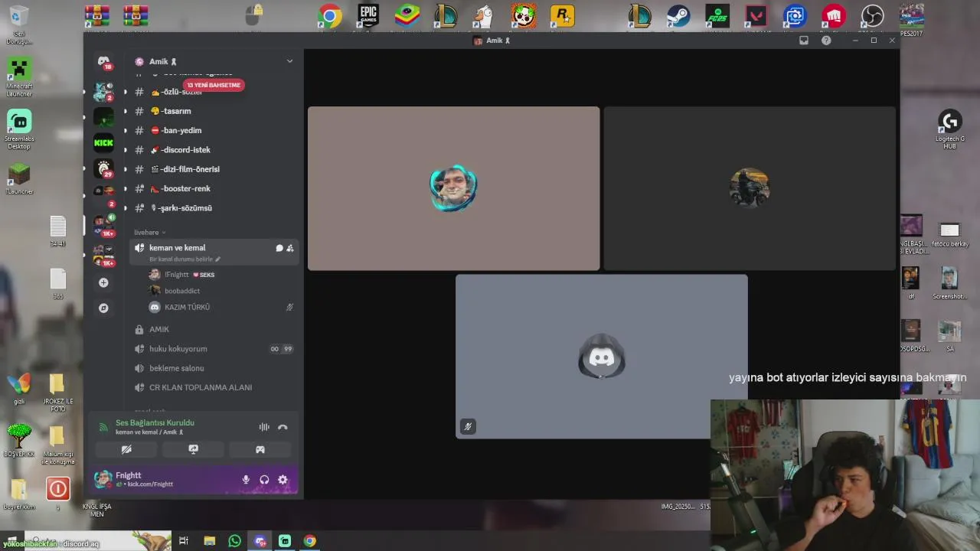Open Rockstar Games Launcher shortcut
Screen dimensions: 980x551
(563, 16)
